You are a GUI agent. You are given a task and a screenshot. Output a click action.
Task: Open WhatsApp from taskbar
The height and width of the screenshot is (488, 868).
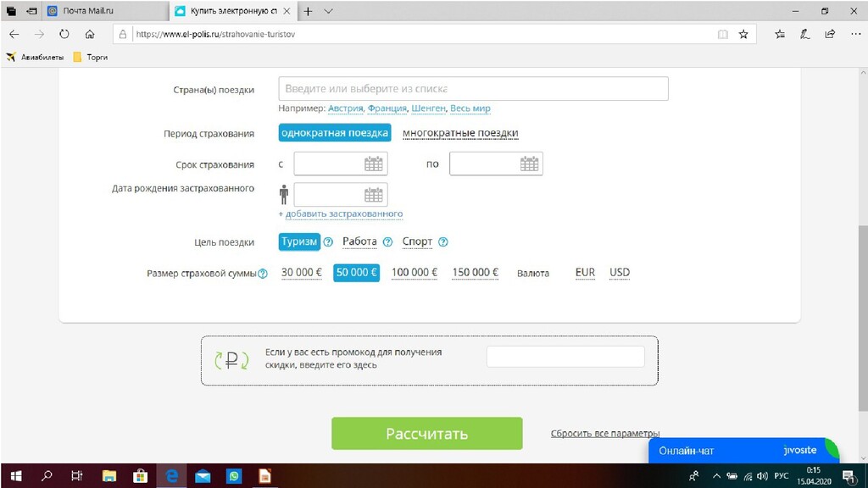click(234, 476)
